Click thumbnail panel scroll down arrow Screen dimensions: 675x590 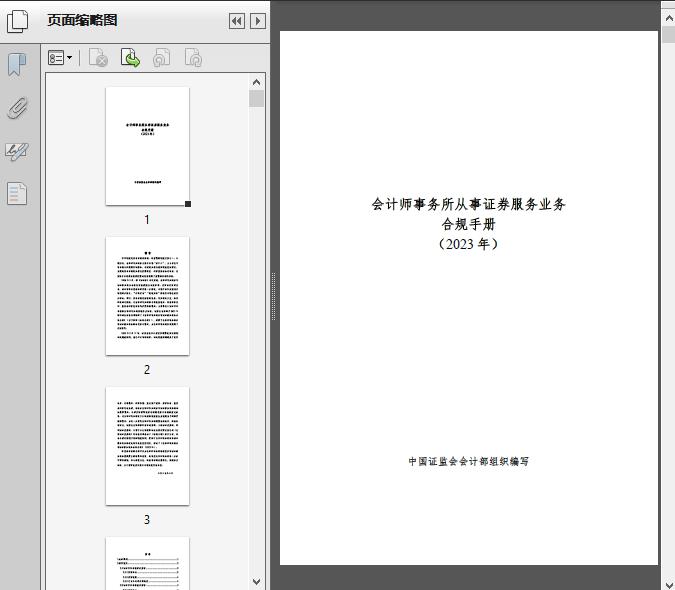tap(257, 582)
